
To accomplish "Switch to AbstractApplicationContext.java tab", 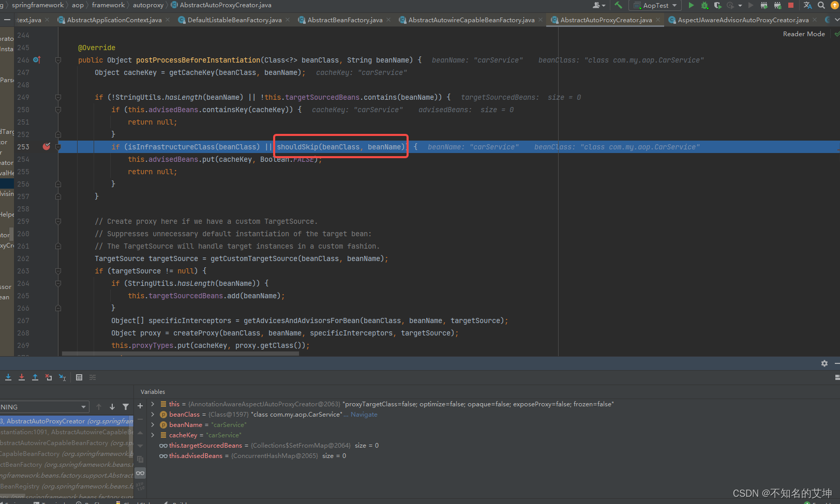I will (x=114, y=20).
